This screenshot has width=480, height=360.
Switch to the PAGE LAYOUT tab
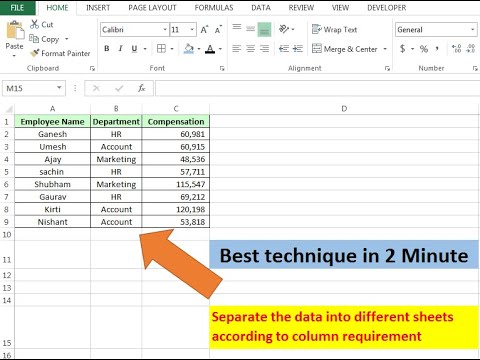tap(152, 8)
